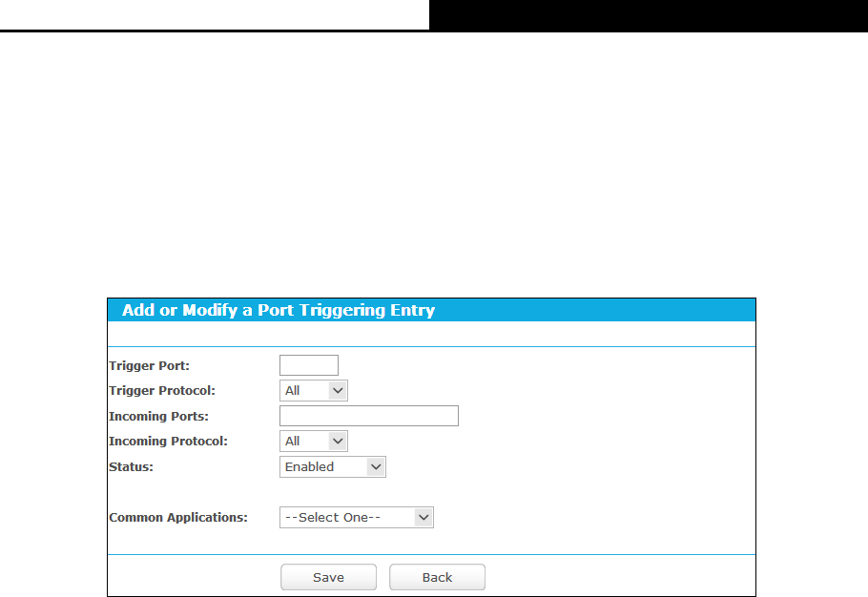The image size is (868, 597).
Task: Select the 'Incoming Ports:' label text
Action: (x=158, y=416)
